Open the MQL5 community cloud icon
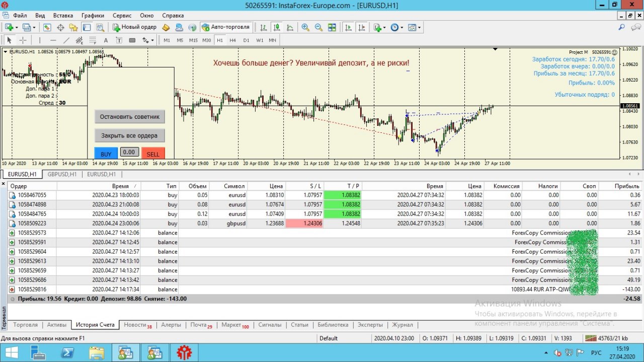The width and height of the screenshot is (644, 362). pos(179,27)
